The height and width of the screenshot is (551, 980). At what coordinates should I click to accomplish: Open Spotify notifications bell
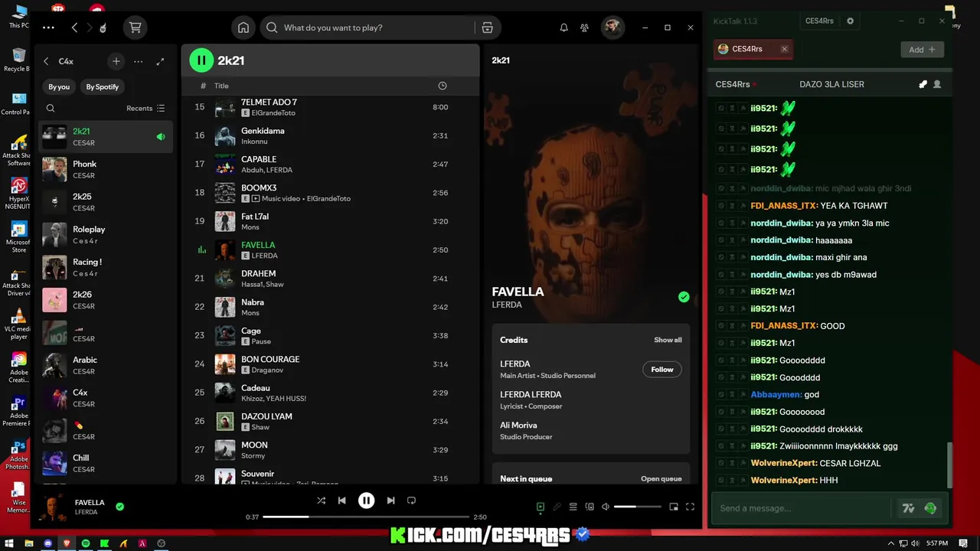point(564,28)
